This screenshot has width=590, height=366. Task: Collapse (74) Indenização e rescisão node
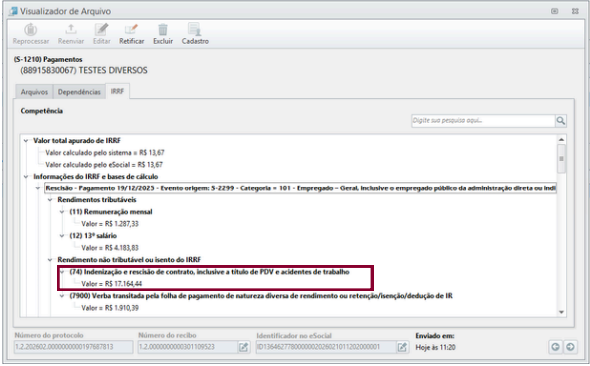(x=62, y=272)
